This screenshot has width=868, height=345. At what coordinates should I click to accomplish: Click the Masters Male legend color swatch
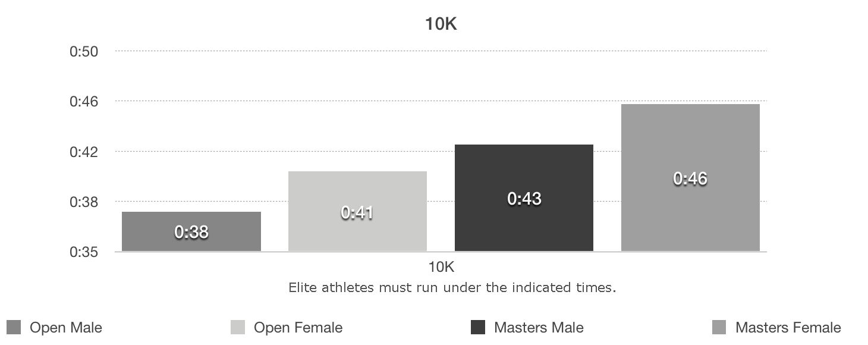click(478, 327)
